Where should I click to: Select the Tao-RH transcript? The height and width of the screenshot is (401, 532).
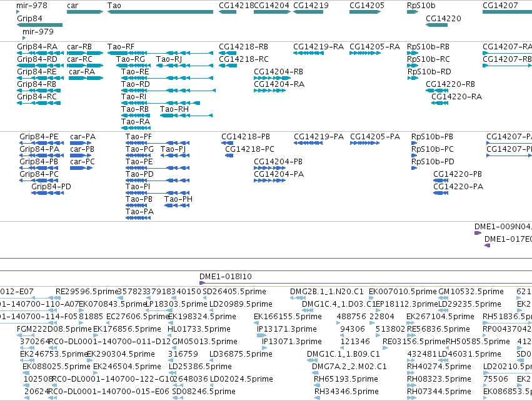(186, 116)
